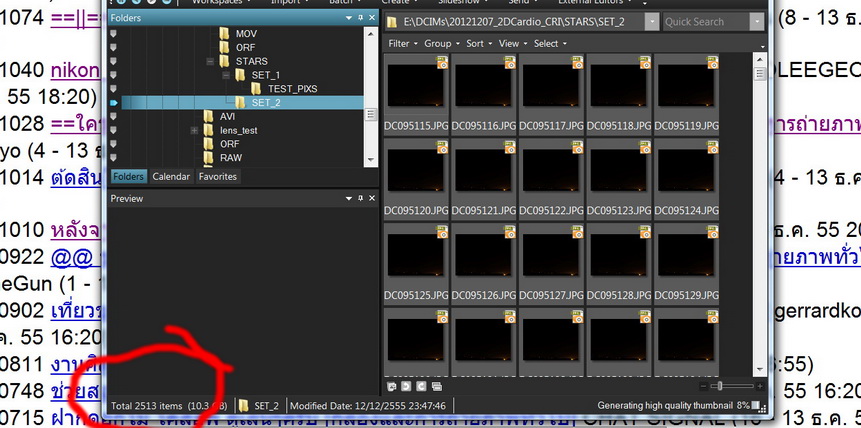
Task: Toggle Easy-Select marker for the MOV folder
Action: [114, 34]
